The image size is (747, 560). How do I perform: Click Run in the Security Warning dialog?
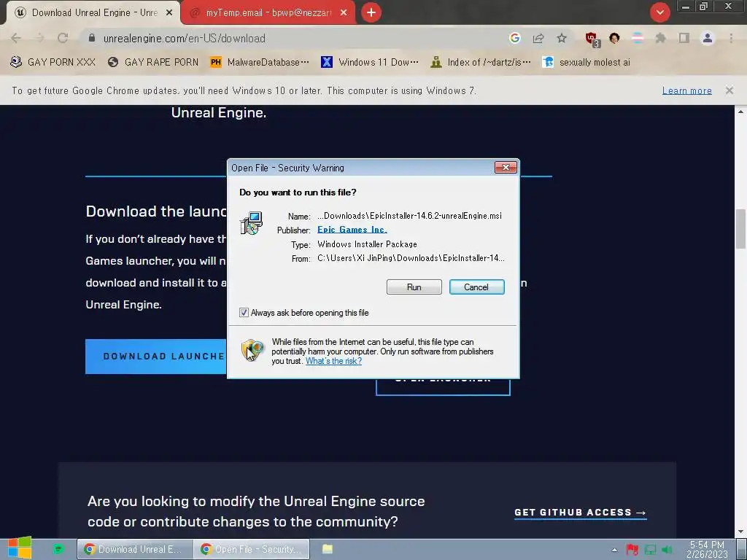point(414,287)
